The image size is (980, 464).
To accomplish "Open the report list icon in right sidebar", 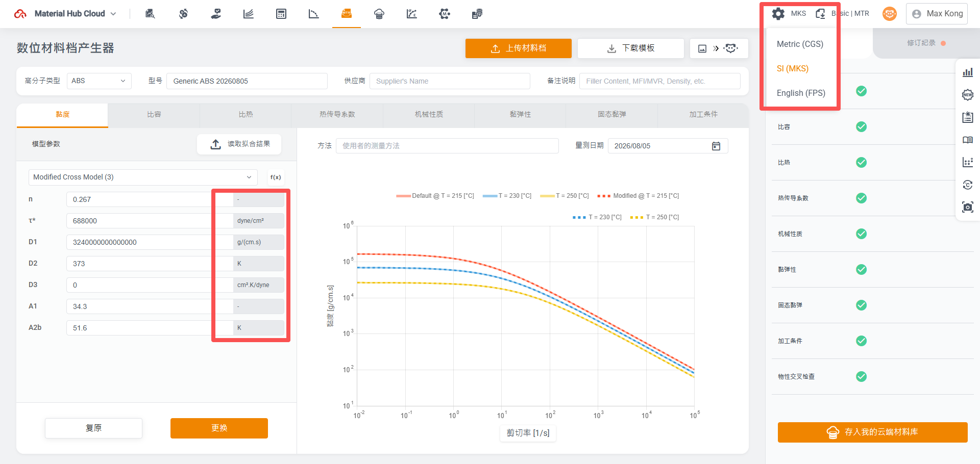I will click(968, 117).
